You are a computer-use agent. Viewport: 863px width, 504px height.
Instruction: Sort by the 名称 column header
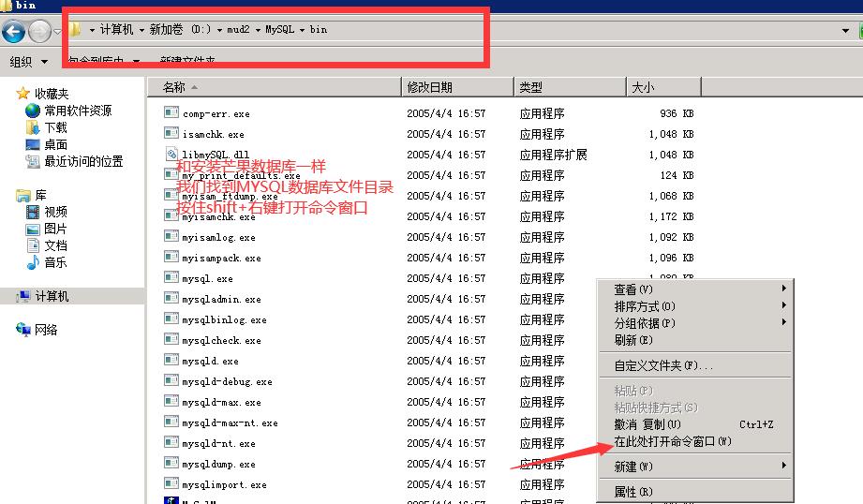click(174, 87)
